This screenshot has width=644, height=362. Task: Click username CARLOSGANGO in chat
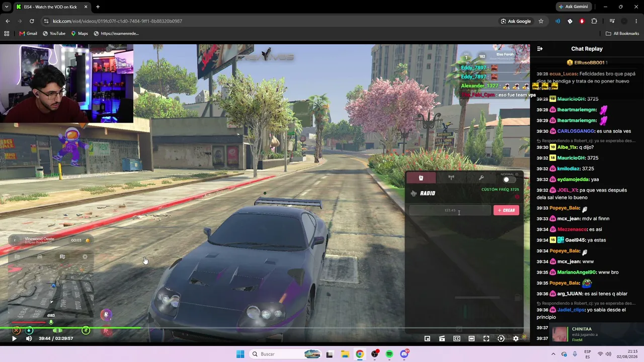click(x=576, y=131)
